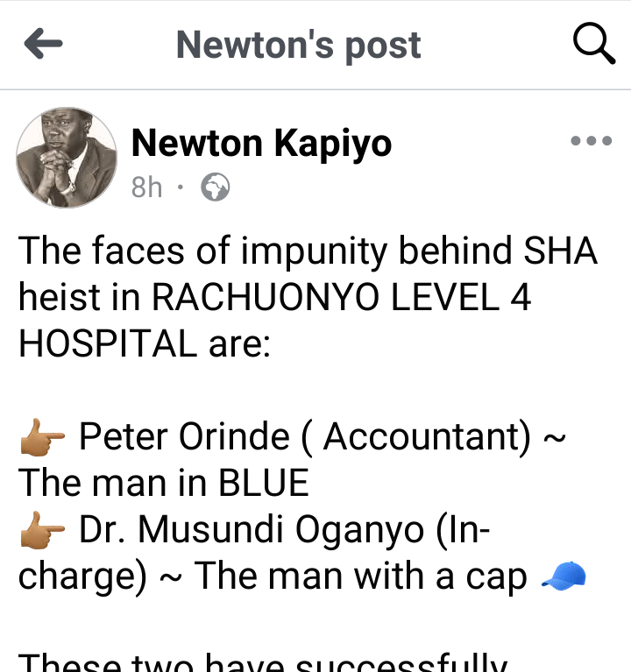631x672 pixels.
Task: Click the blue cap emoji
Action: (x=564, y=577)
